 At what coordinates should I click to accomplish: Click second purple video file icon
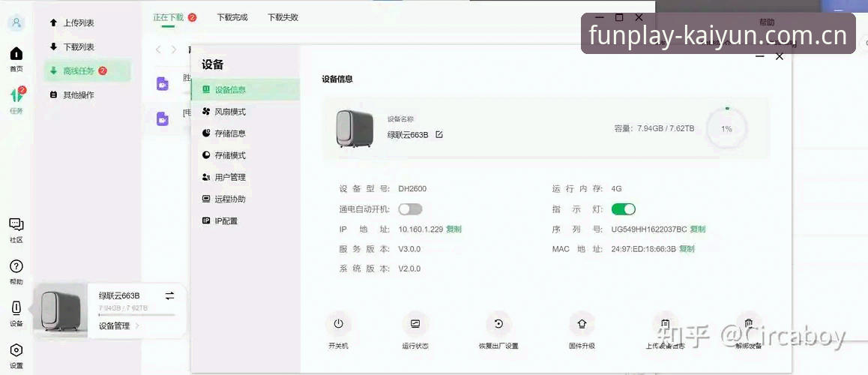tap(162, 118)
